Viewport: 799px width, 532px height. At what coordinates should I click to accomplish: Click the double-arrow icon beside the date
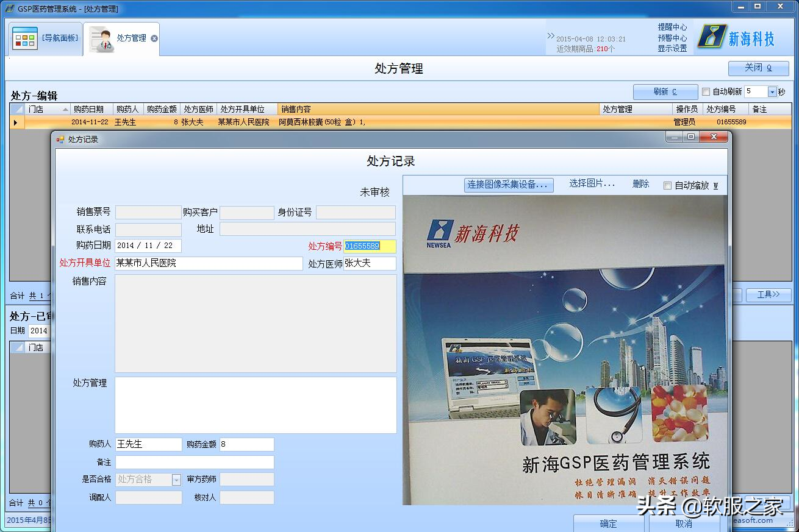[551, 36]
